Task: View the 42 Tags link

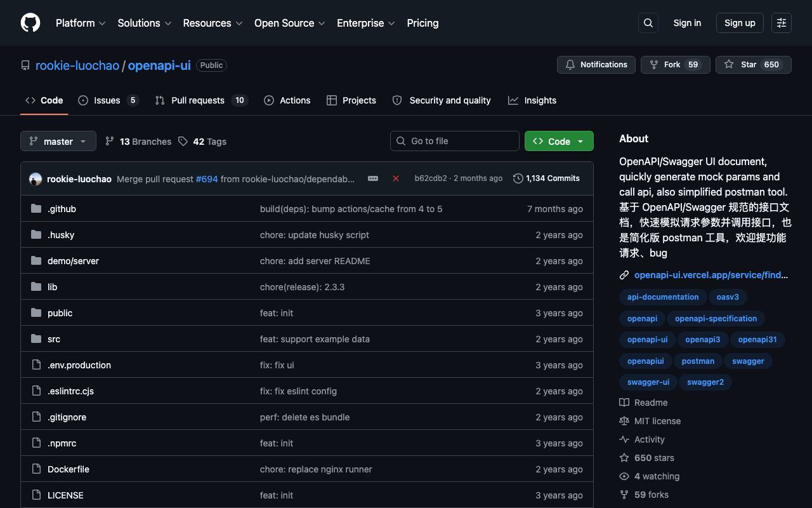Action: coord(202,142)
